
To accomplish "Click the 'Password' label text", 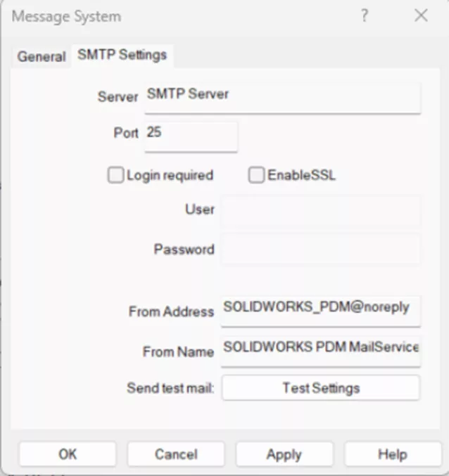I will click(184, 249).
